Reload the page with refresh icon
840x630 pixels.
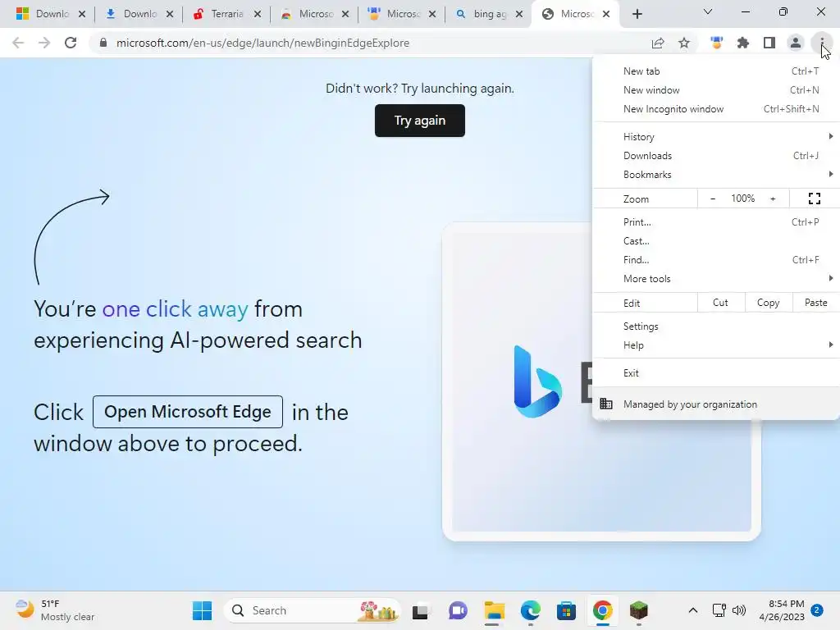[71, 43]
